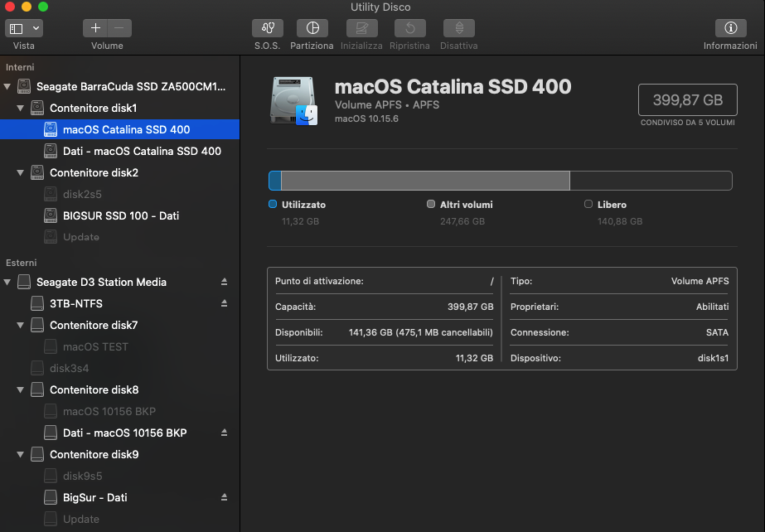Image resolution: width=765 pixels, height=532 pixels.
Task: Click the Informazioni info icon
Action: [730, 28]
